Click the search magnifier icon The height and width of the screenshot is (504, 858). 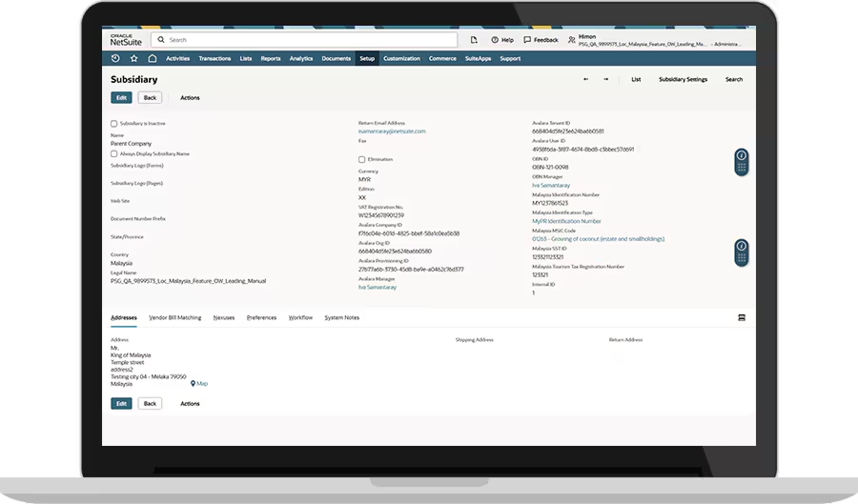click(x=161, y=40)
